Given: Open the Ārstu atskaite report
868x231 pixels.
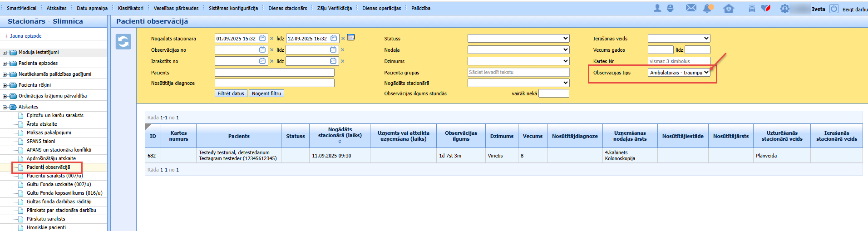Looking at the screenshot, I should coord(42,124).
